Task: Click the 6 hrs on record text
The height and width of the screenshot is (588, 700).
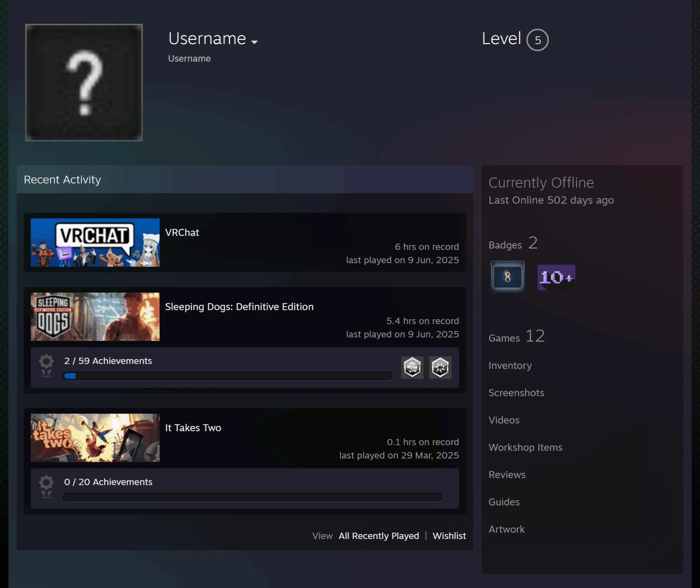Action: 427,247
